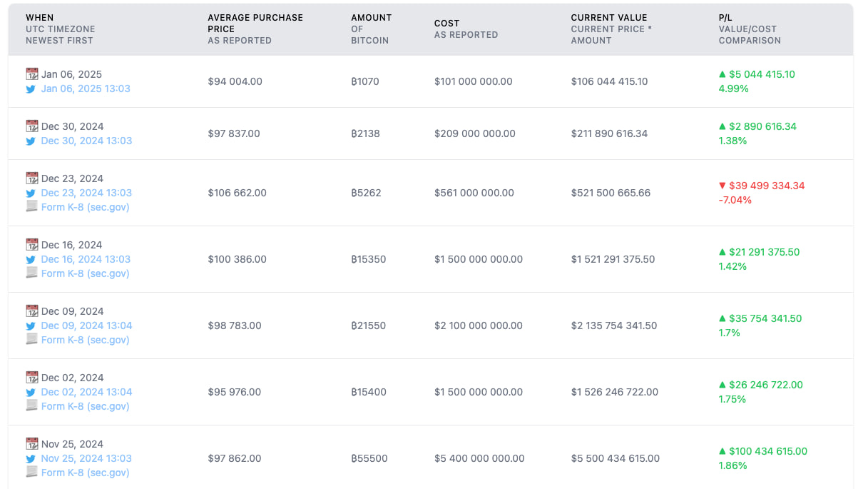Click the calendar icon beside Dec 02, 2024
The width and height of the screenshot is (868, 489).
pos(31,378)
